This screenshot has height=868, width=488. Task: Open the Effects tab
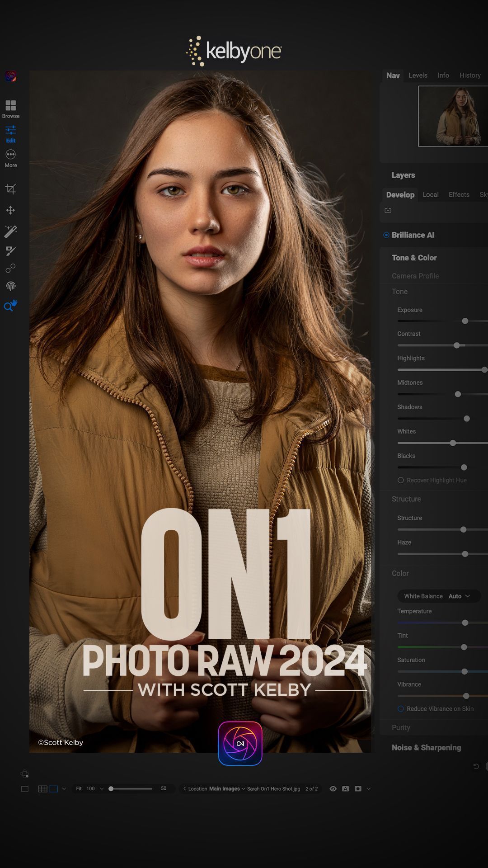click(459, 195)
